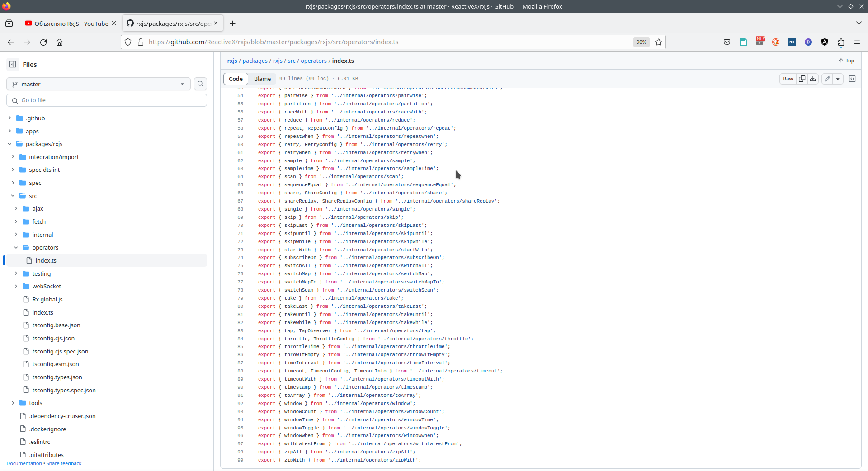Download the raw index.ts file

[813, 79]
